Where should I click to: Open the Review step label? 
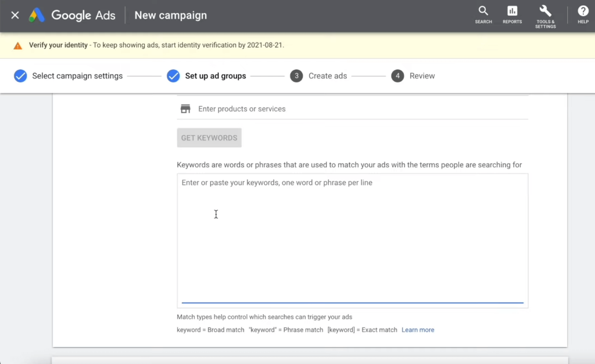coord(422,76)
